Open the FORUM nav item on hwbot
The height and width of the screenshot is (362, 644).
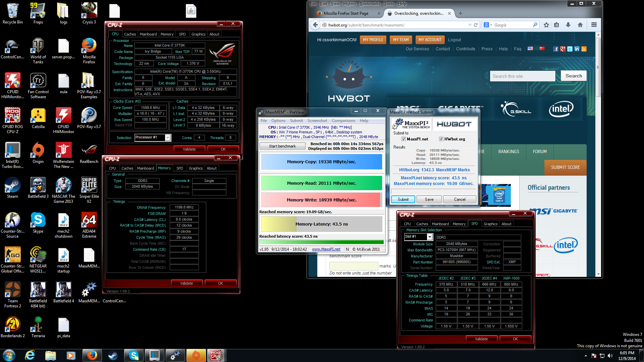tap(540, 152)
